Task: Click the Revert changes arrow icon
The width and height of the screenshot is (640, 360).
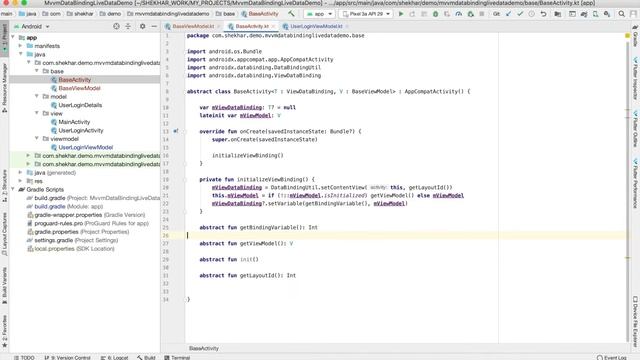Action: pos(543,14)
